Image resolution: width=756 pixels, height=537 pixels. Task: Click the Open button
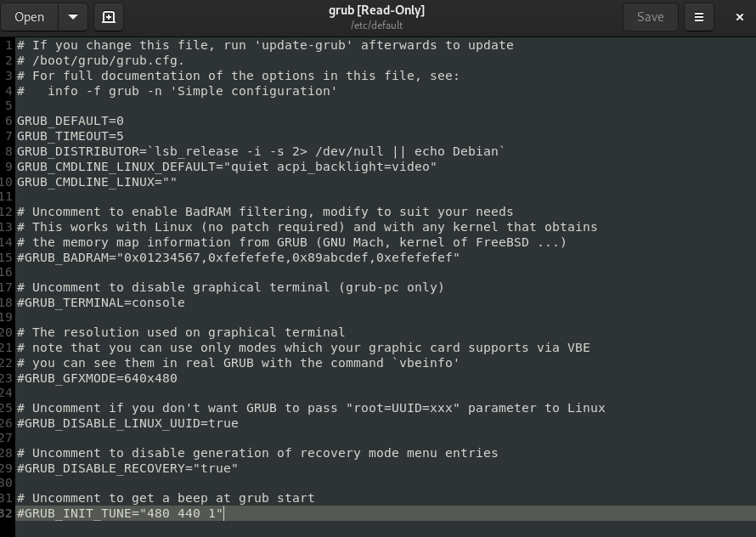(x=30, y=17)
